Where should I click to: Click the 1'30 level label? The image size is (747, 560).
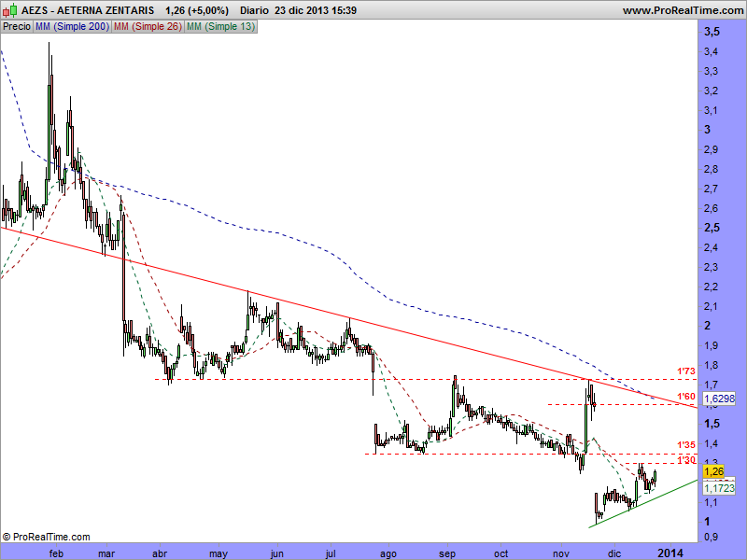click(x=686, y=460)
